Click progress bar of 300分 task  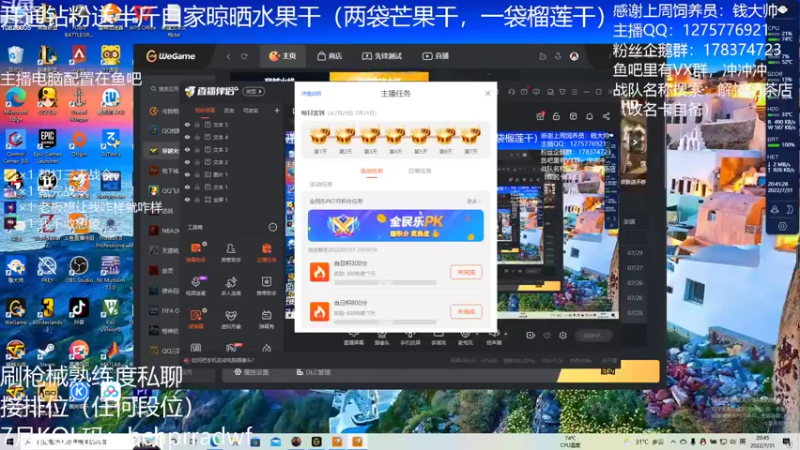[x=385, y=282]
